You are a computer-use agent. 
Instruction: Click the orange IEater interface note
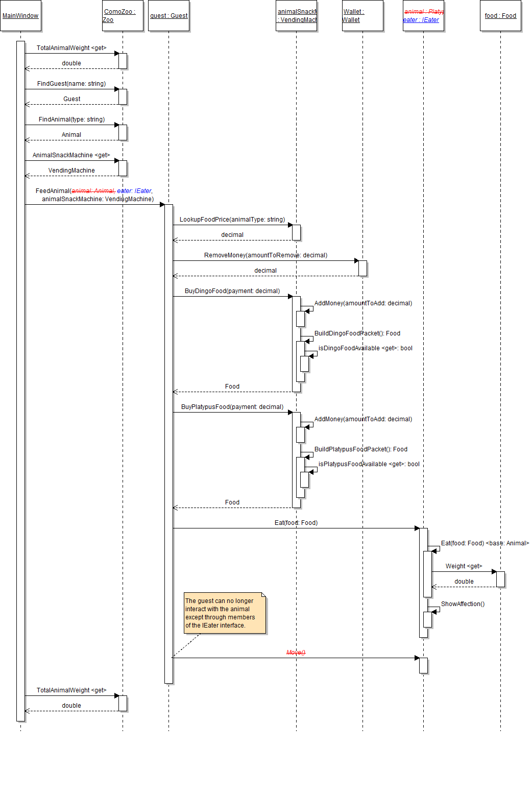point(225,613)
